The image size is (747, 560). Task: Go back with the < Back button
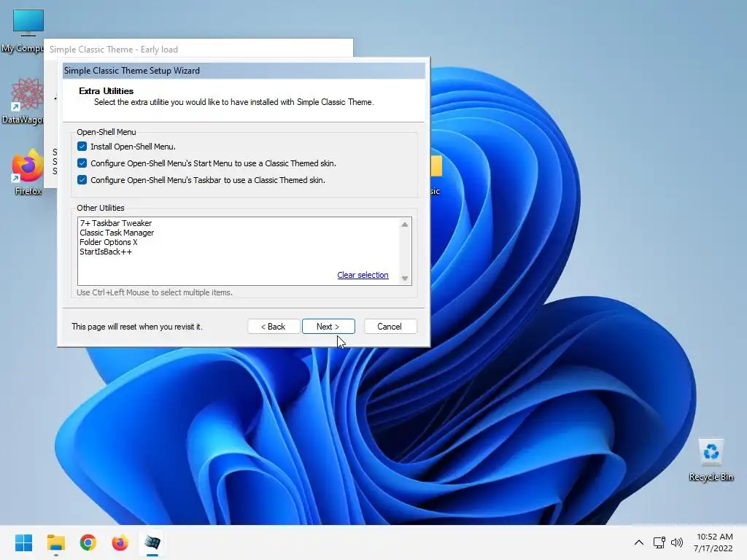coord(274,326)
